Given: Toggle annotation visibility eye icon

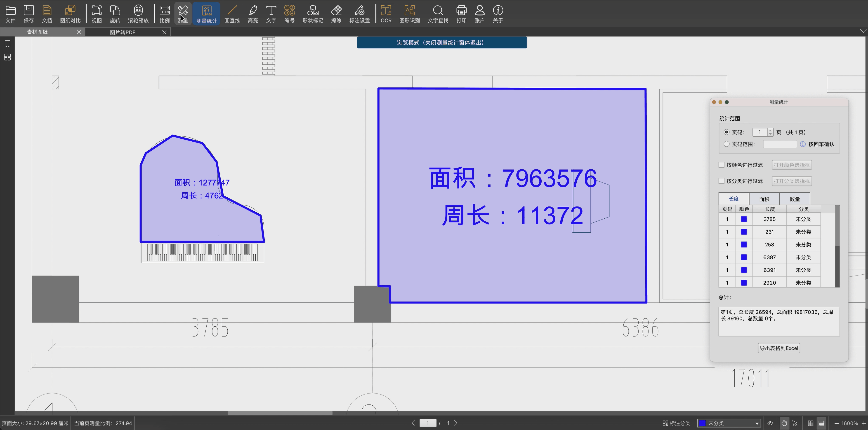Looking at the screenshot, I should click(x=770, y=423).
